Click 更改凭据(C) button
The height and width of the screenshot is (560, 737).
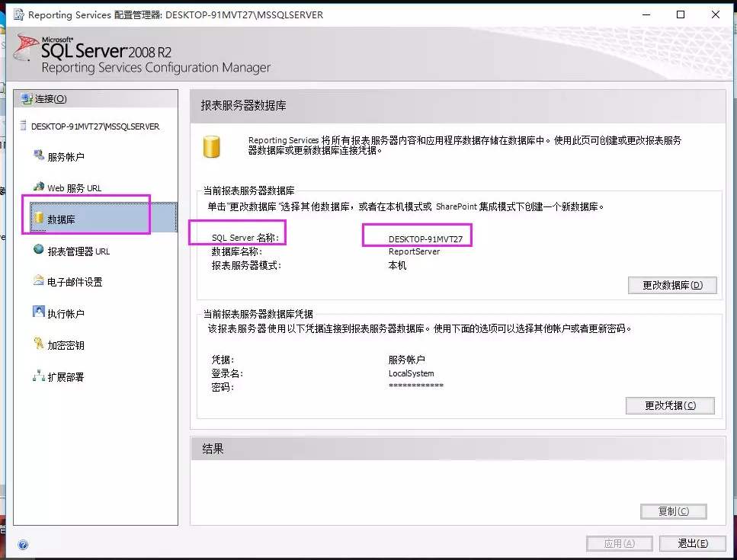click(670, 405)
